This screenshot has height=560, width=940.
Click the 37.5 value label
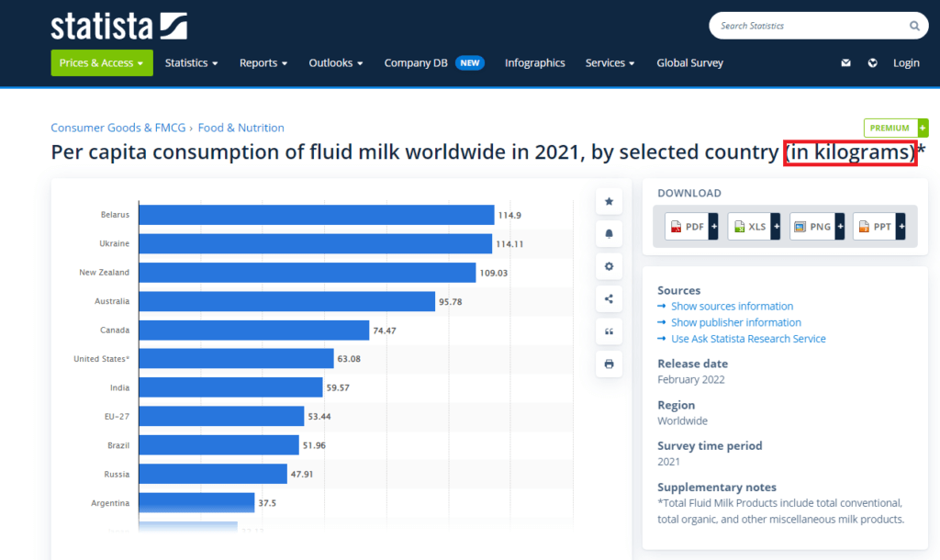click(x=267, y=503)
